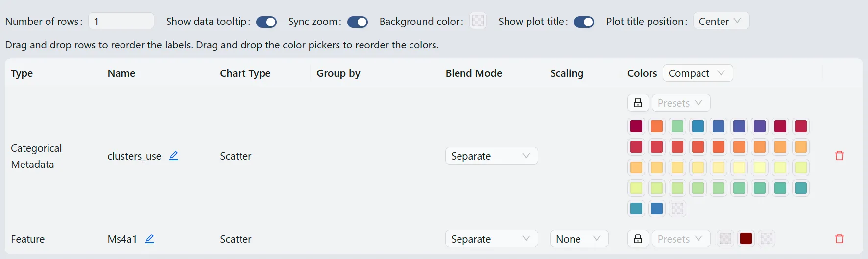This screenshot has height=259, width=868.
Task: Open the Scaling dropdown set to None
Action: pyautogui.click(x=579, y=239)
